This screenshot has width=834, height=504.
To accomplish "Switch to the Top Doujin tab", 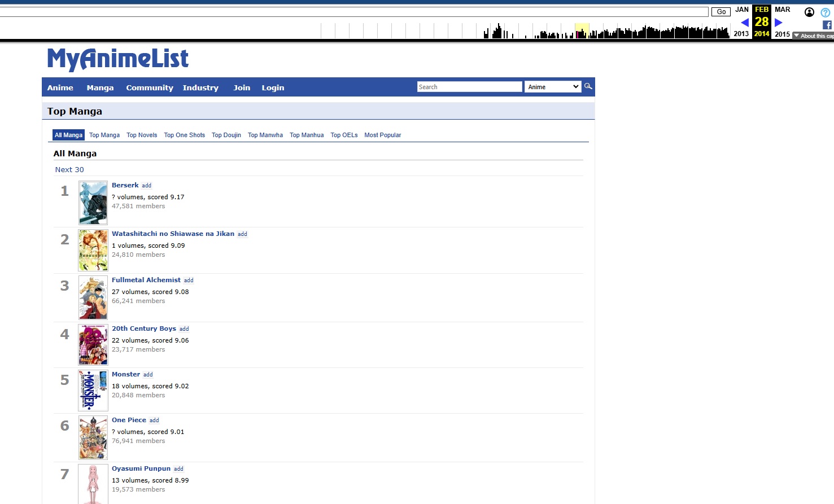I will coord(226,135).
